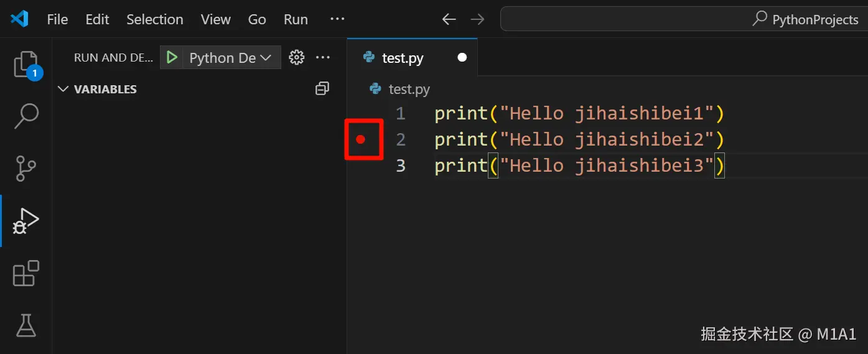This screenshot has height=354, width=868.
Task: Show hidden menus via title bar ellipsis
Action: [x=337, y=19]
